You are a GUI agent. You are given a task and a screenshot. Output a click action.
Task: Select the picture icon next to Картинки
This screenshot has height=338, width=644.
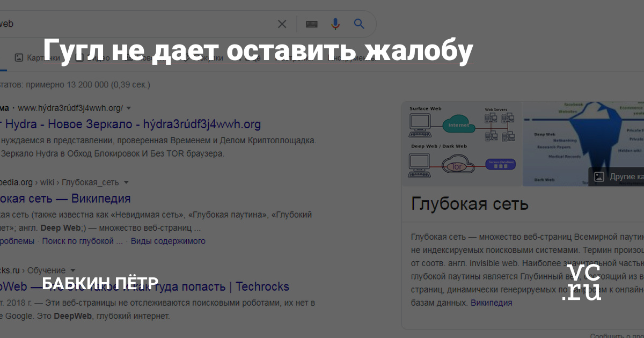pos(19,57)
